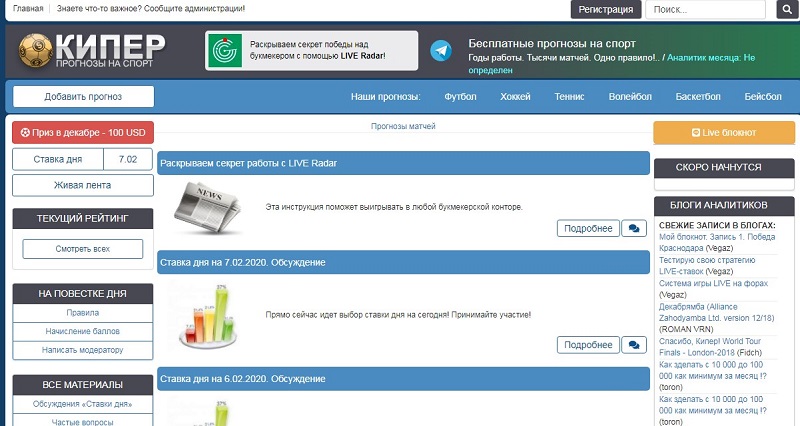800x426 pixels.
Task: Click Подробнее under the LIVE Radar article
Action: 588,228
